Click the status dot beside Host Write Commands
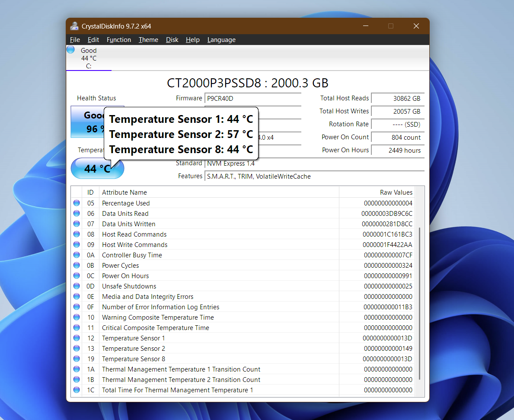This screenshot has width=514, height=420. point(77,244)
